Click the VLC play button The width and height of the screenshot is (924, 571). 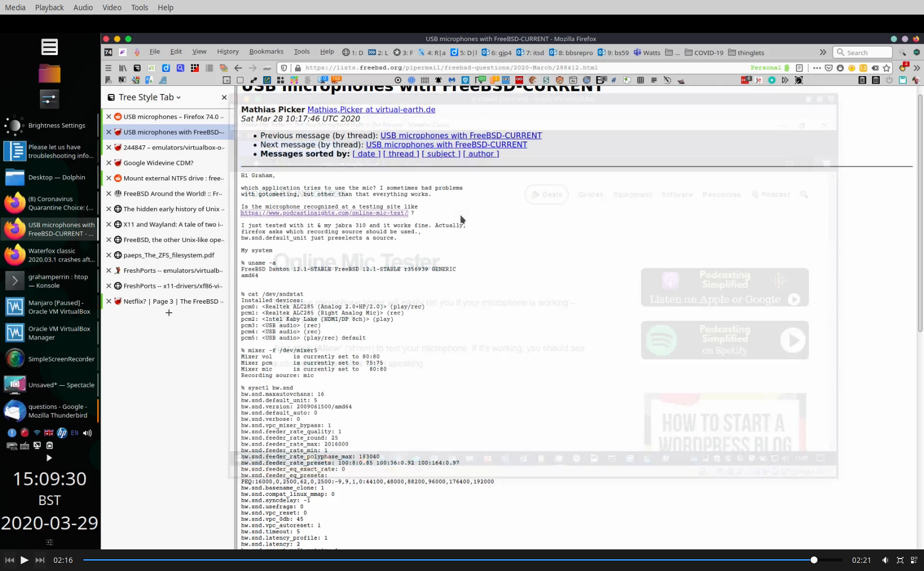(x=24, y=560)
